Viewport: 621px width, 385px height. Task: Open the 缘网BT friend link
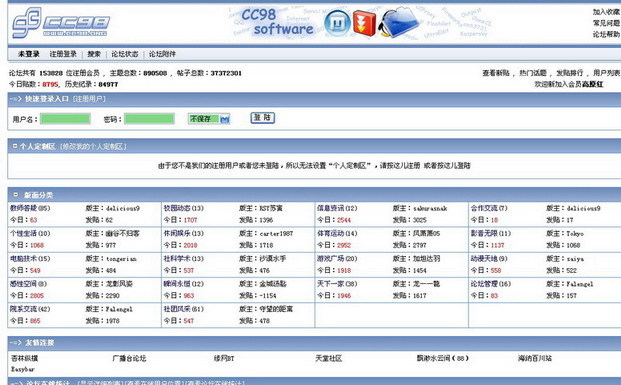224,358
